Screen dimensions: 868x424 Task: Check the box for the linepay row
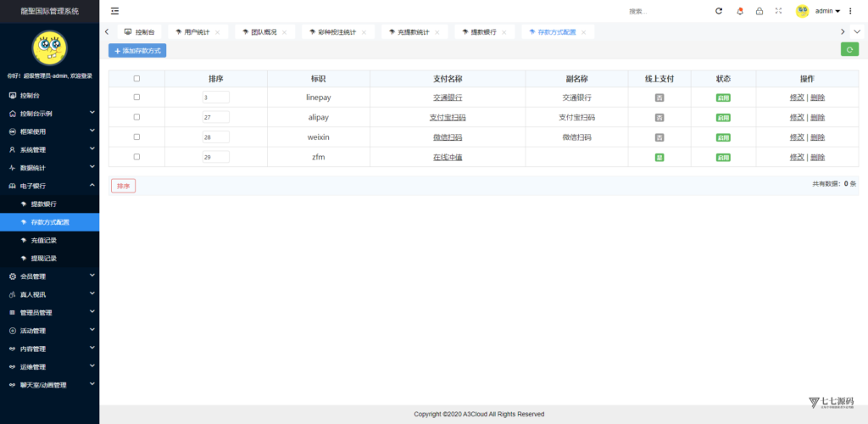coord(136,98)
